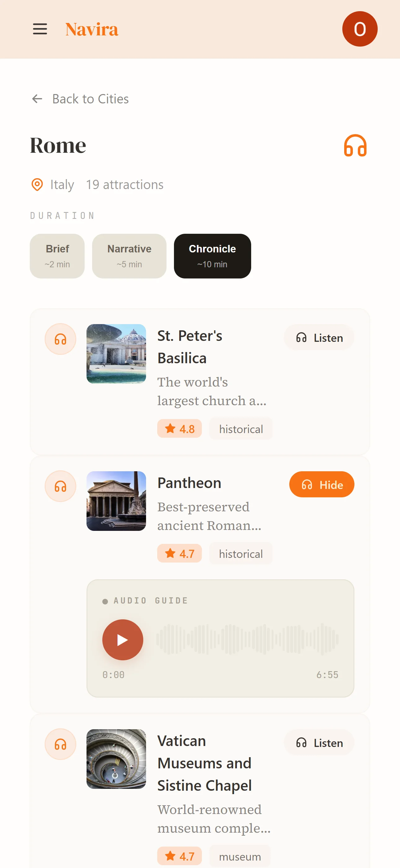This screenshot has width=400, height=868.
Task: Click the historical tag on St. Peter's Basilica
Action: click(240, 429)
